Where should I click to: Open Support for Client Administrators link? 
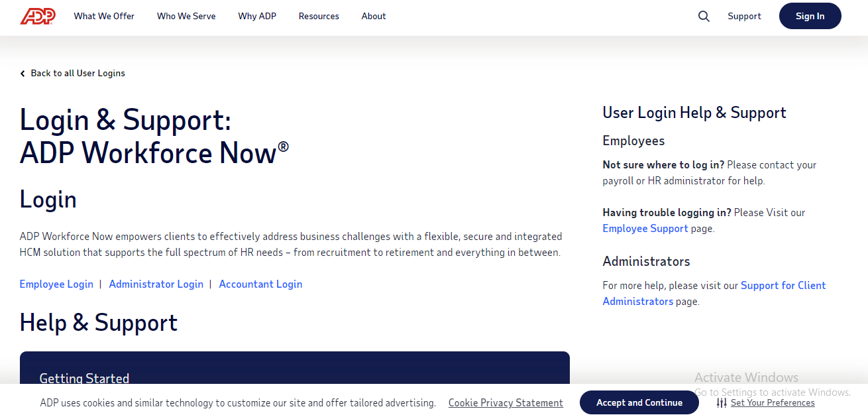[714, 293]
